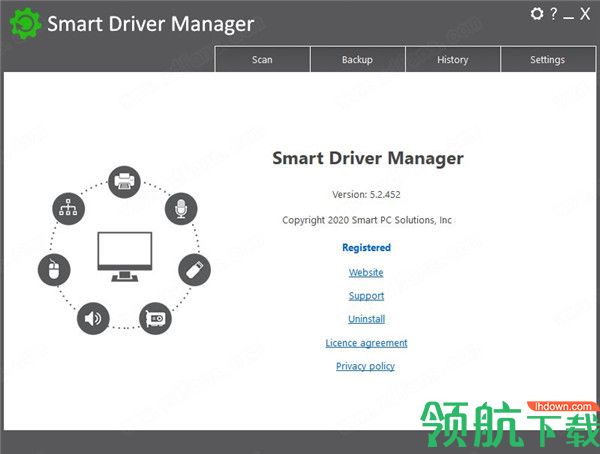Image resolution: width=600 pixels, height=454 pixels.
Task: Click the central monitor icon
Action: 124,256
